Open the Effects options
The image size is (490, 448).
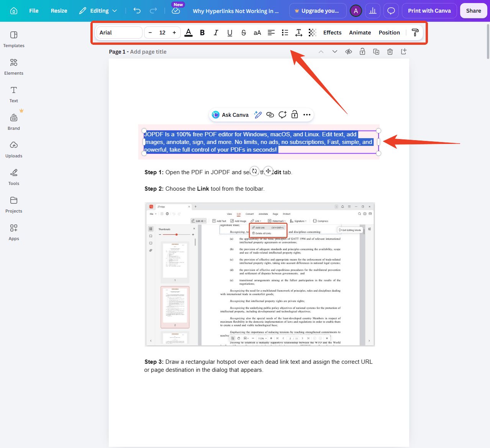tap(332, 33)
